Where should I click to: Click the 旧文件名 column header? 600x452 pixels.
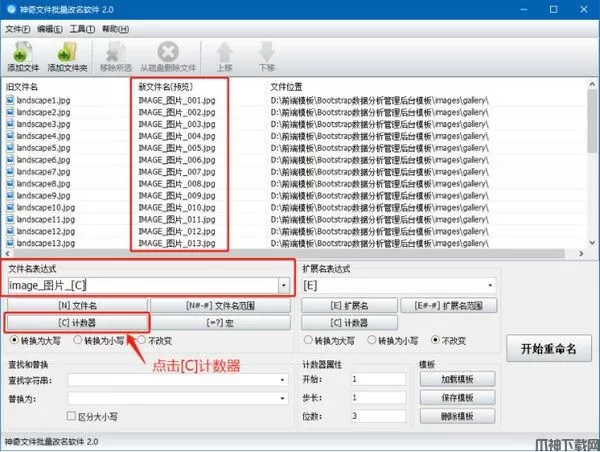pyautogui.click(x=22, y=87)
